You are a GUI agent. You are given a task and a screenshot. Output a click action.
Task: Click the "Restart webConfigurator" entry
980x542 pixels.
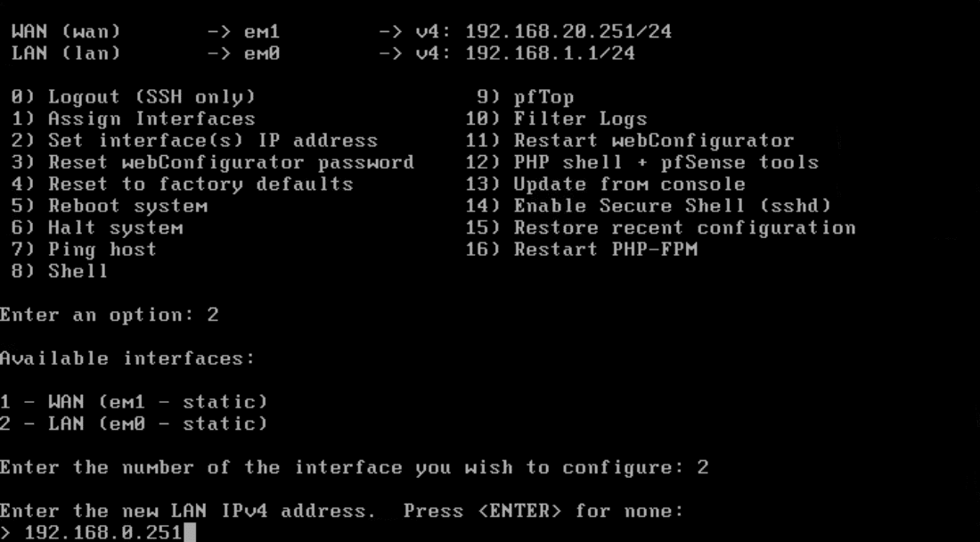click(653, 141)
